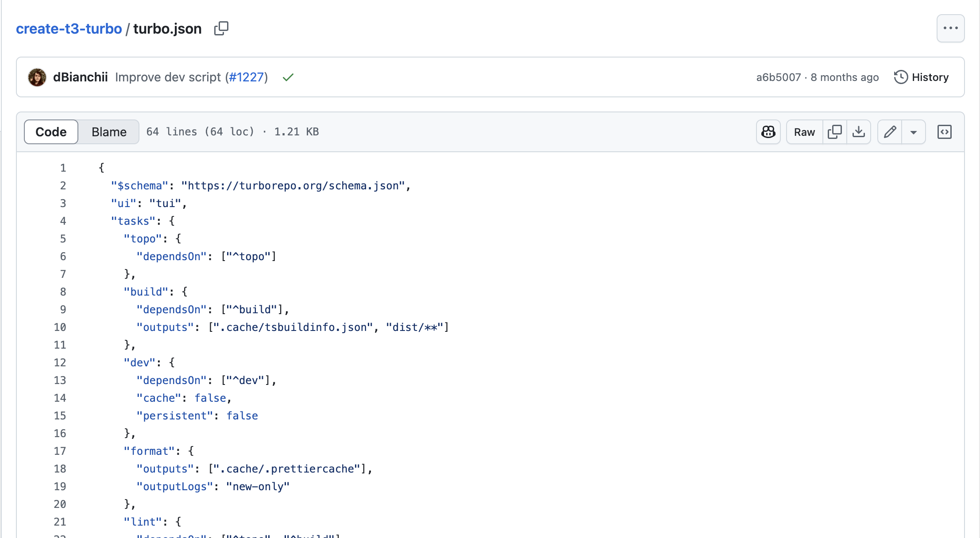Screen dimensions: 980x538
Task: Open the three-dot more options menu
Action: pyautogui.click(x=950, y=28)
